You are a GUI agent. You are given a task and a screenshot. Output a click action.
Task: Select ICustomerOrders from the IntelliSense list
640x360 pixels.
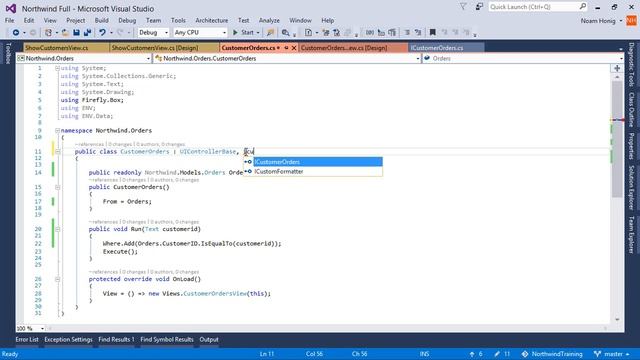tap(313, 162)
